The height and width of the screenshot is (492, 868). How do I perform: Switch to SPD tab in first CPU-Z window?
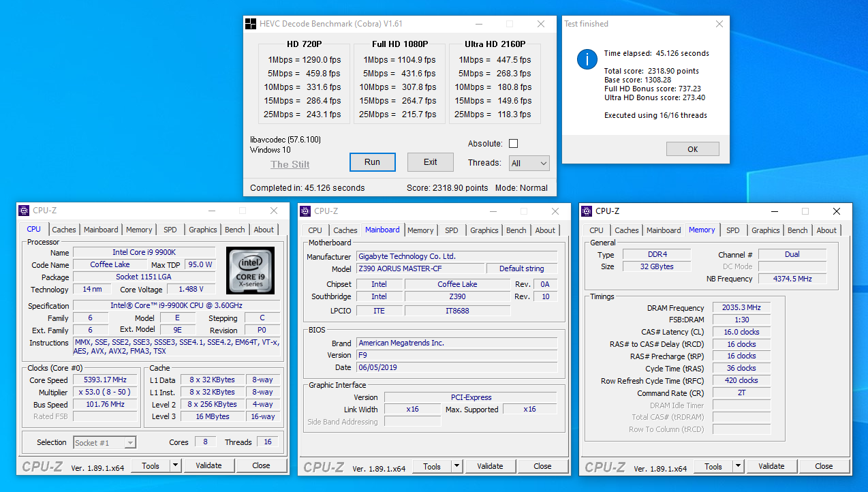[170, 230]
